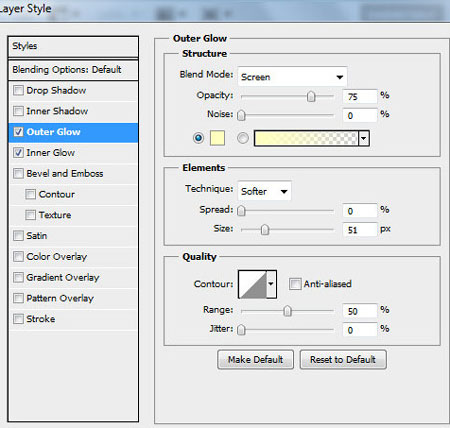Enable the Anti-aliased checkbox

tap(295, 284)
